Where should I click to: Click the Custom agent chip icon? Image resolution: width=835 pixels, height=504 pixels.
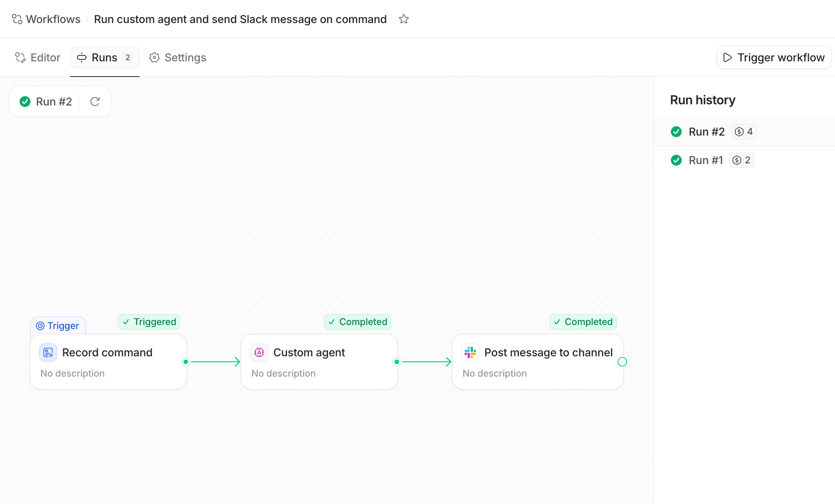(259, 352)
